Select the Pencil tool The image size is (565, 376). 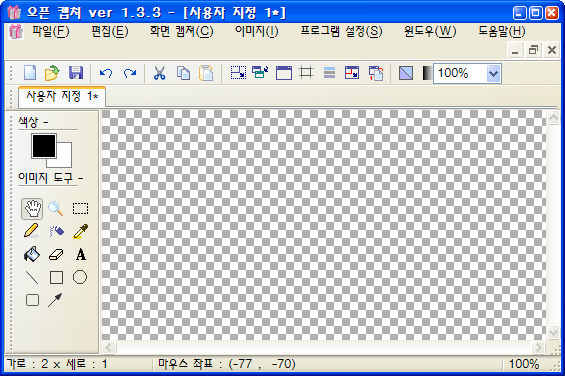click(31, 231)
